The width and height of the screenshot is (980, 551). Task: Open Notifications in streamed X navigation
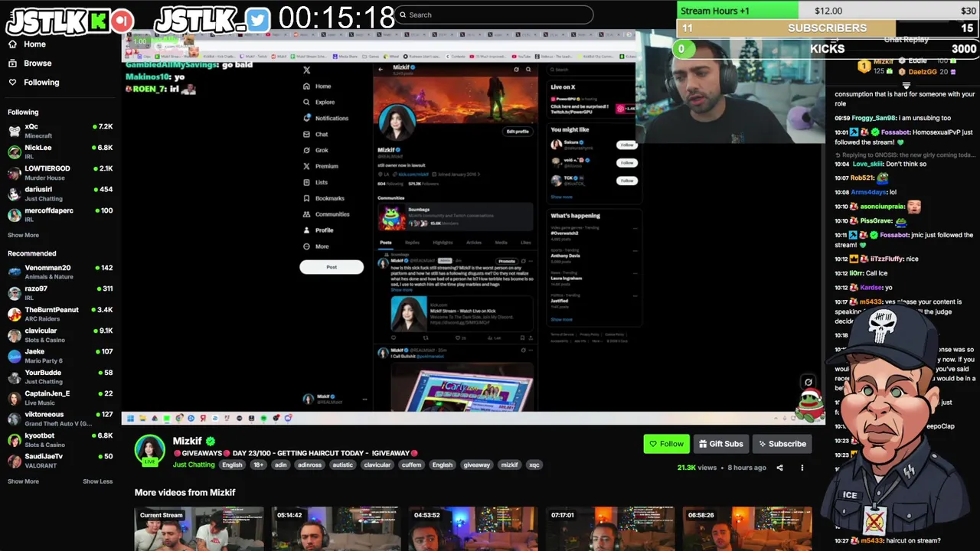click(x=325, y=118)
